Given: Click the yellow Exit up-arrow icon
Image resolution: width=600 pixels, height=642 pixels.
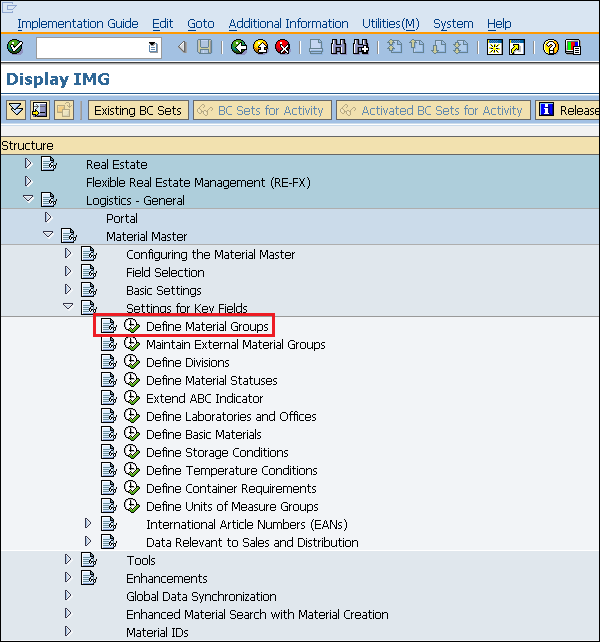Looking at the screenshot, I should [x=261, y=47].
